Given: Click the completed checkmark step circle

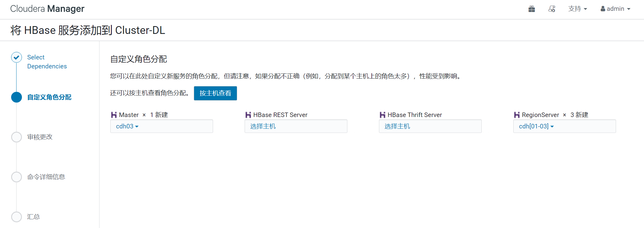Looking at the screenshot, I should (x=17, y=57).
